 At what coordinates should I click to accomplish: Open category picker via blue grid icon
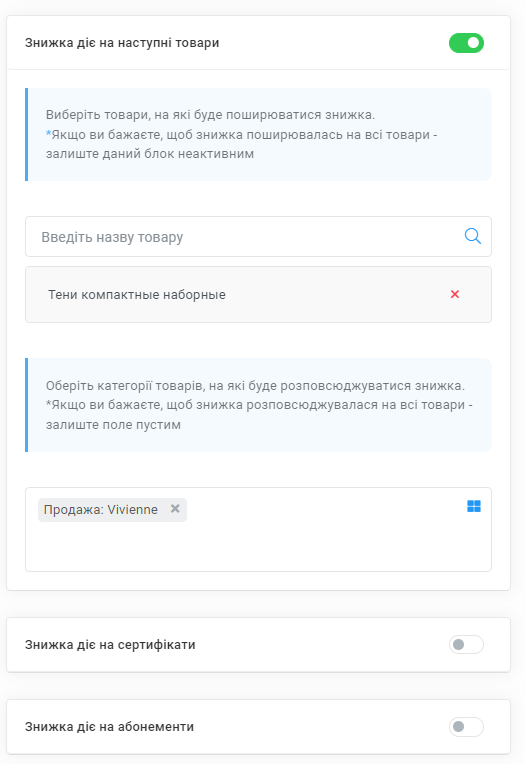pos(474,506)
